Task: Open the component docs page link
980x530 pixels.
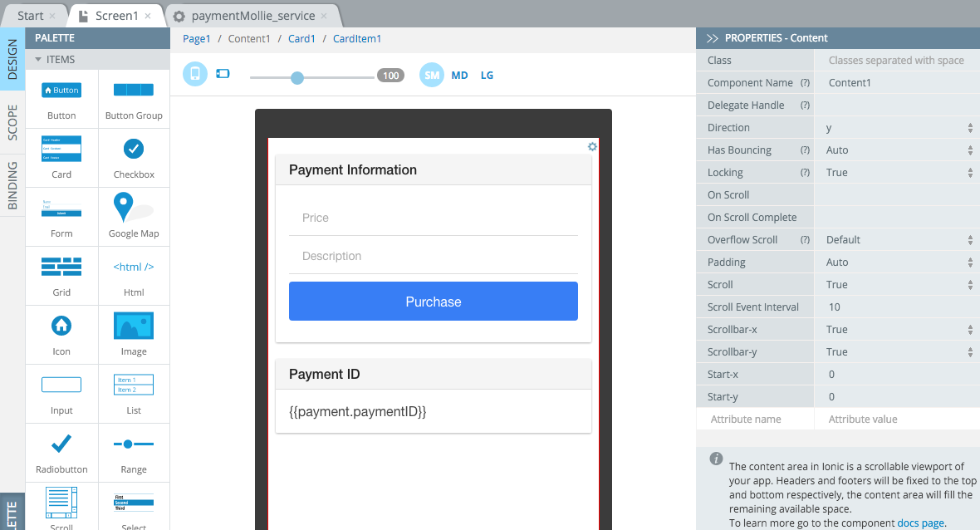Action: (x=921, y=523)
